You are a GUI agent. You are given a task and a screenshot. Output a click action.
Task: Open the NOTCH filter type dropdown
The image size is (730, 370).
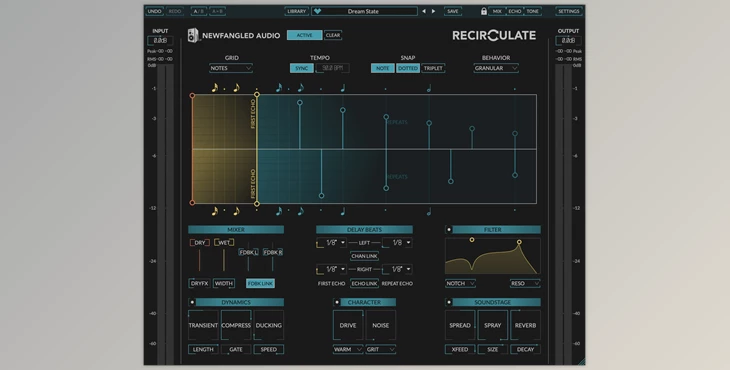pyautogui.click(x=460, y=283)
